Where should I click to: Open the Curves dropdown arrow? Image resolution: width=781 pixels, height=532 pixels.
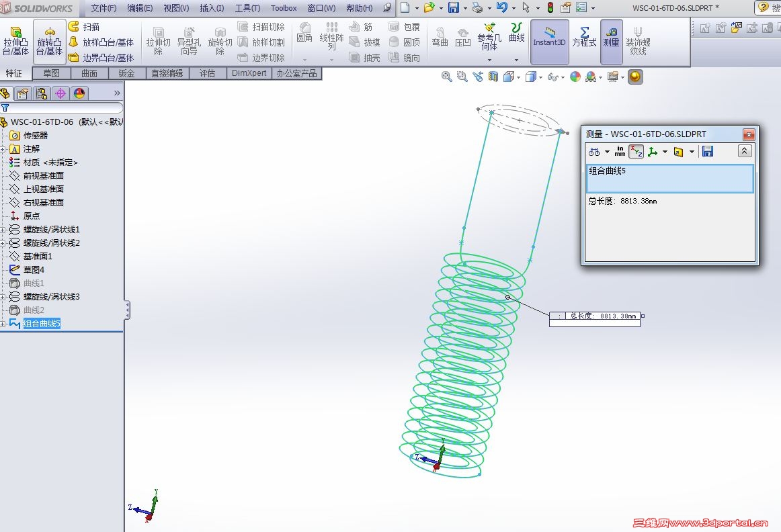(516, 59)
